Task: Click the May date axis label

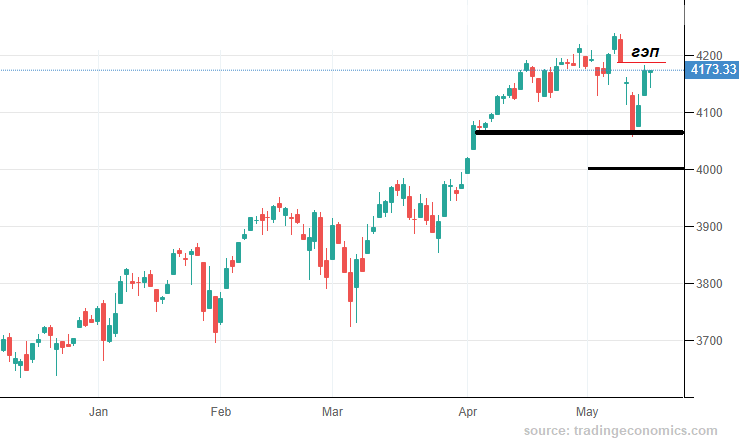Action: (x=587, y=411)
